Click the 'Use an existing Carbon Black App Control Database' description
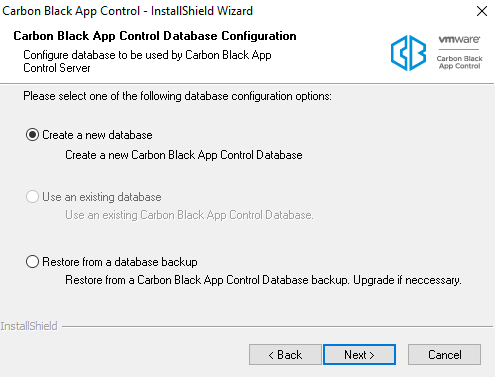This screenshot has height=377, width=495. [189, 215]
